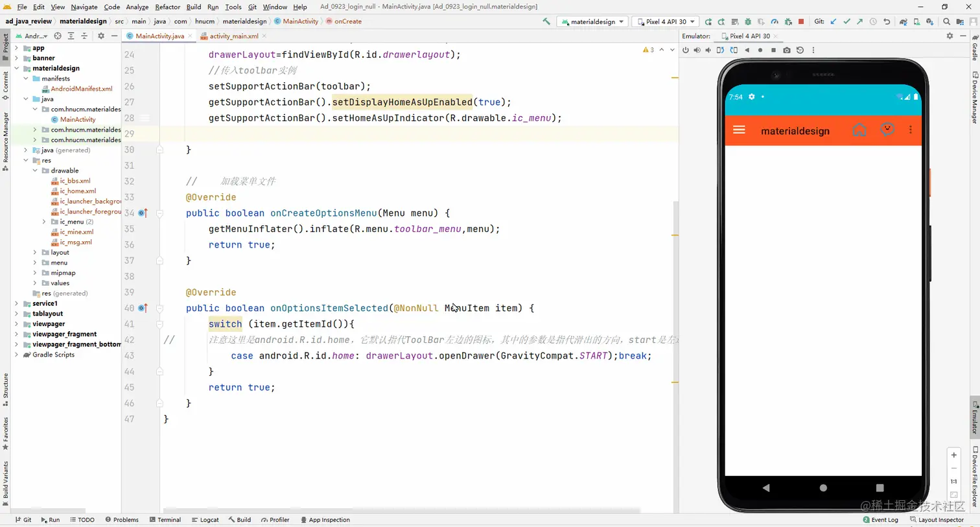Open the emulator toolbar more options menu
Image resolution: width=980 pixels, height=527 pixels.
point(813,50)
